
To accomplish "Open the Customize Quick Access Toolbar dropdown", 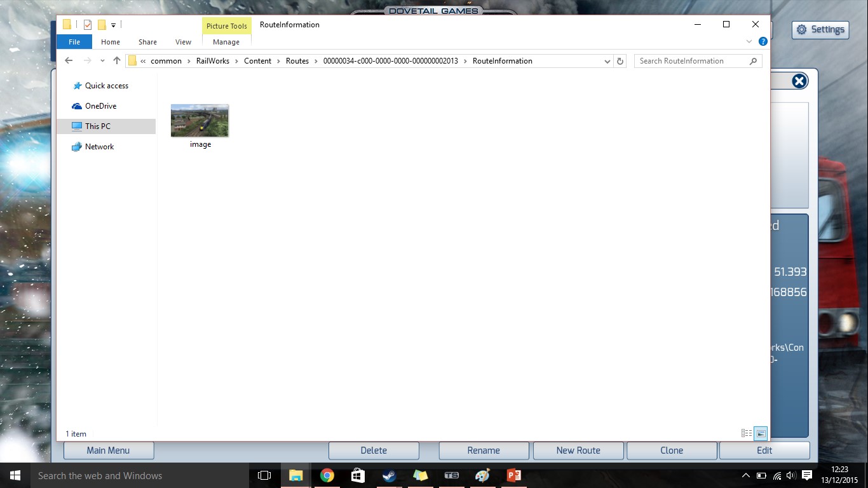I will tap(113, 25).
